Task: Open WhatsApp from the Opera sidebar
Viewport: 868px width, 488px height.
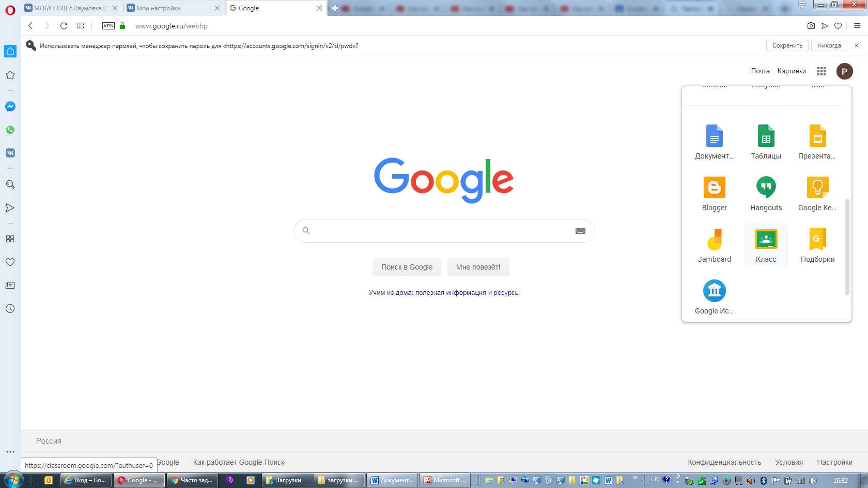Action: [x=10, y=130]
